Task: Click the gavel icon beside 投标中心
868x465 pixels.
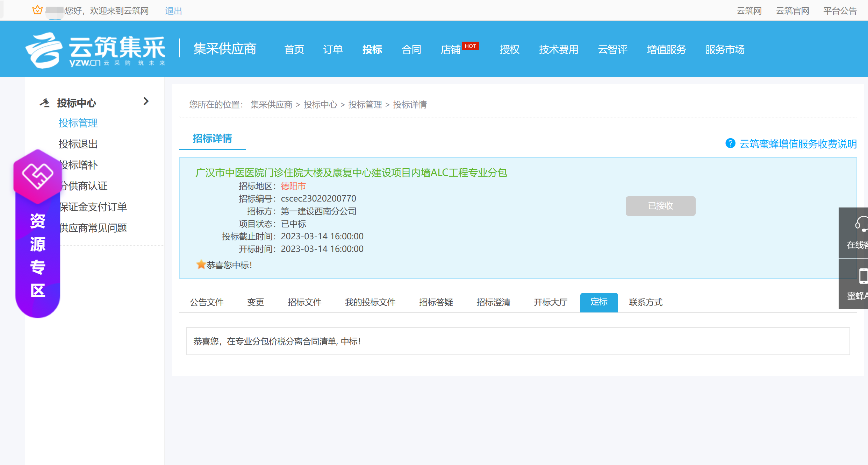Action: tap(45, 103)
